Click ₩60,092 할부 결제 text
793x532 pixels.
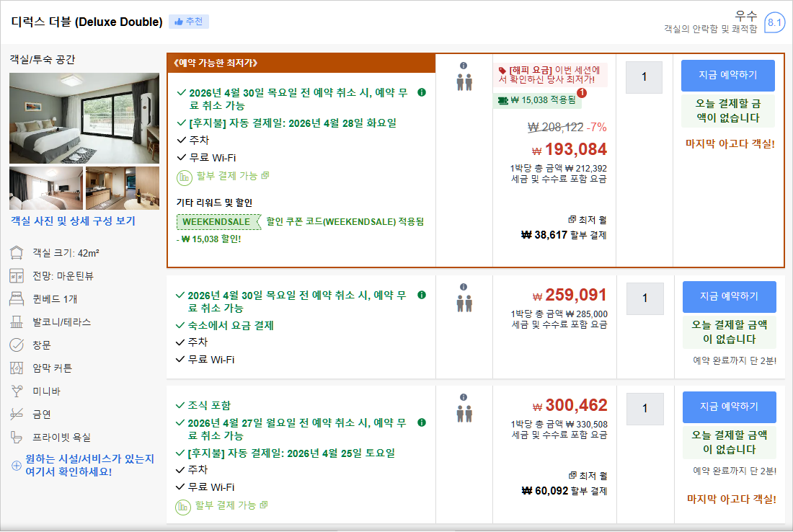click(x=564, y=491)
